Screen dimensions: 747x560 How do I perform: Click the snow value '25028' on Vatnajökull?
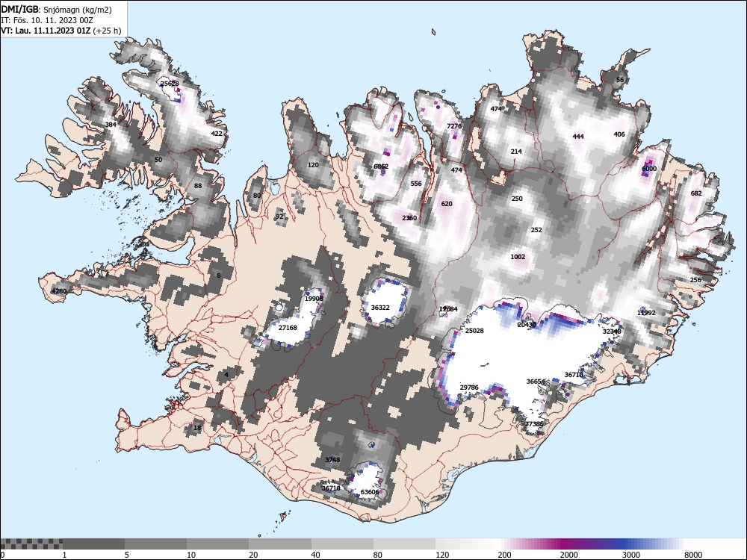tap(474, 331)
